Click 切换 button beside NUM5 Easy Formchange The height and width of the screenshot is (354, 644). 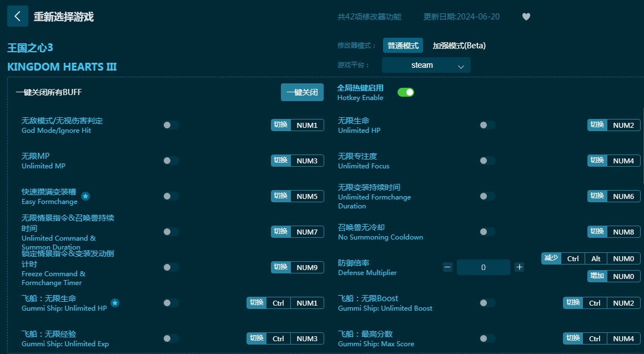tap(281, 196)
